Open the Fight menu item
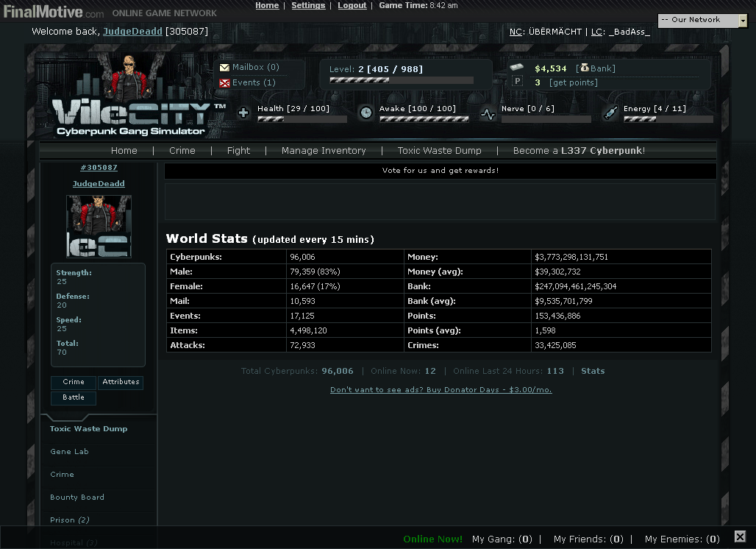Viewport: 756px width, 549px height. (238, 150)
